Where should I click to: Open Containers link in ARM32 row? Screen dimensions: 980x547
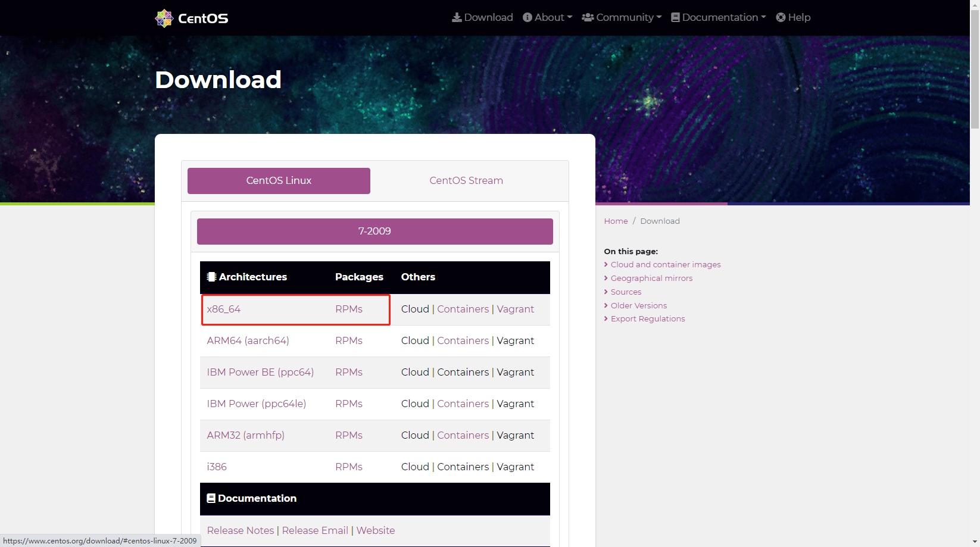[x=463, y=435]
